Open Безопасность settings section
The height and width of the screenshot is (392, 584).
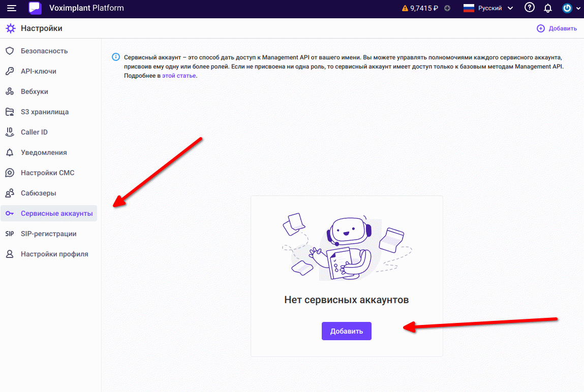point(44,51)
